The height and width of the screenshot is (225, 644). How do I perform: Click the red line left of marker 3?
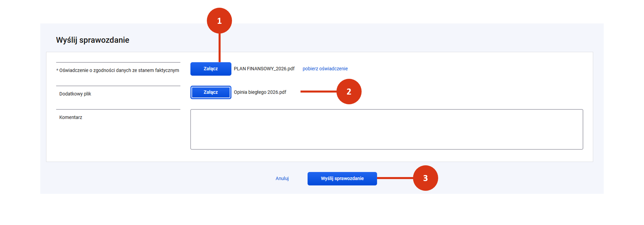pyautogui.click(x=395, y=178)
